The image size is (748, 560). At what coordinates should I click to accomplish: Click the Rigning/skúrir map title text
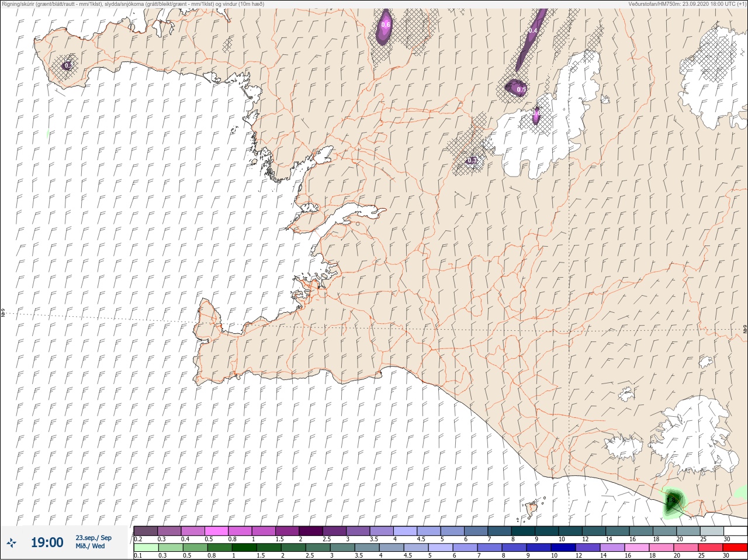(x=133, y=4)
